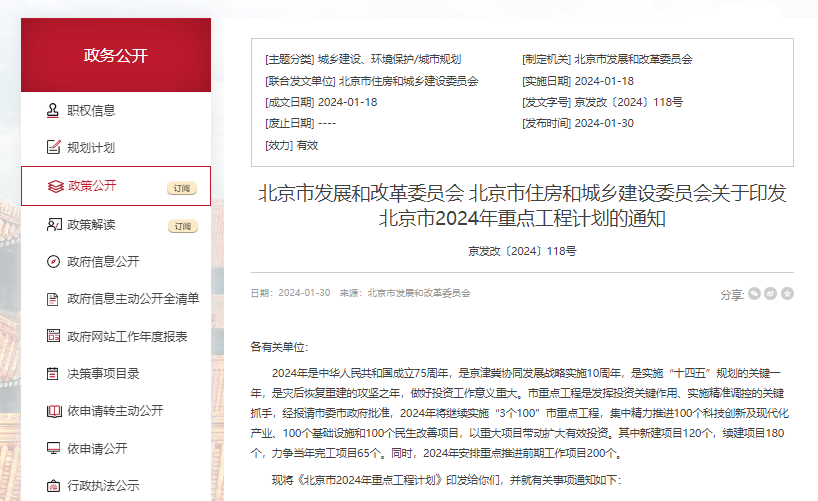Share via the first share icon
The width and height of the screenshot is (818, 501).
(x=754, y=294)
